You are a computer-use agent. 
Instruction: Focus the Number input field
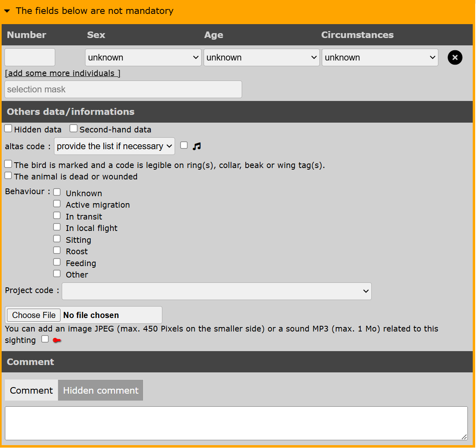click(30, 57)
